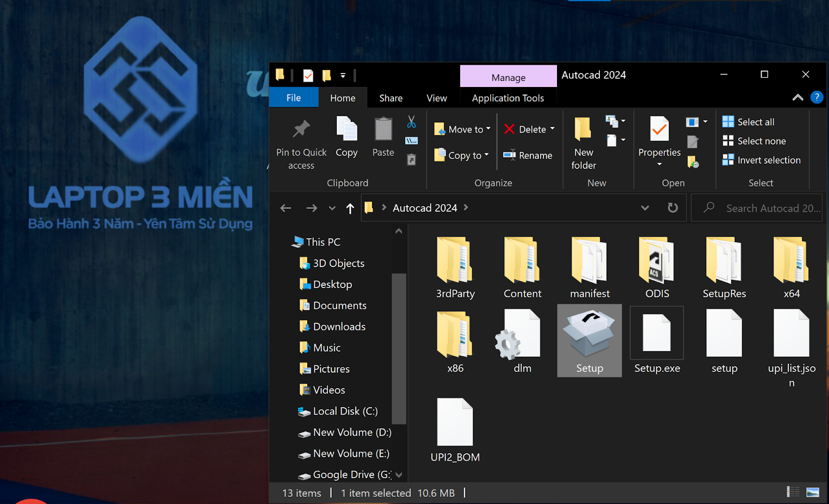Viewport: 829px width, 504px height.
Task: Open Customize Quick Access Toolbar dropdown
Action: [x=342, y=76]
